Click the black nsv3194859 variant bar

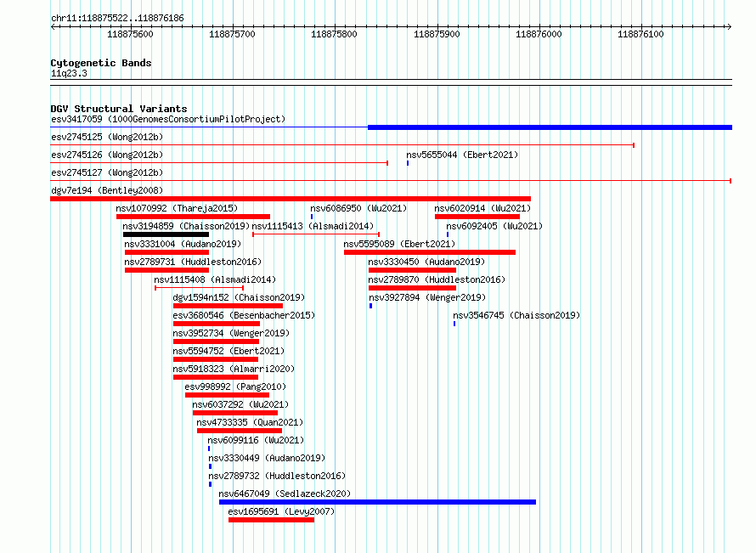[166, 234]
